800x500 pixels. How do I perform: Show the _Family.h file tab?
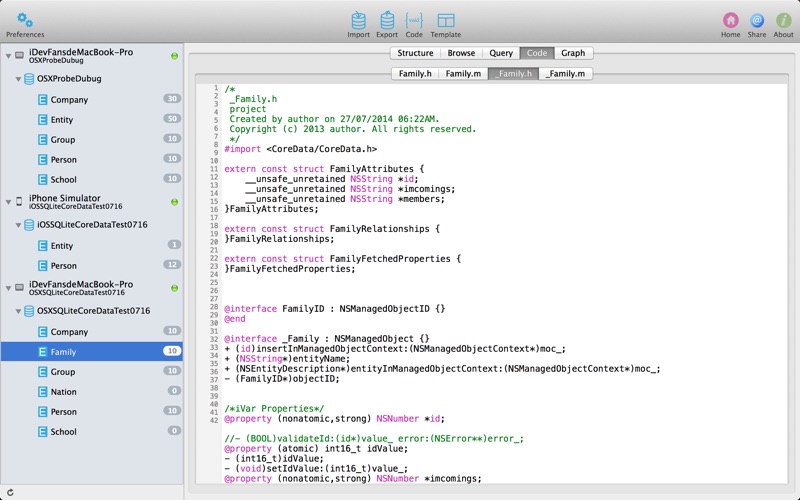tap(513, 73)
